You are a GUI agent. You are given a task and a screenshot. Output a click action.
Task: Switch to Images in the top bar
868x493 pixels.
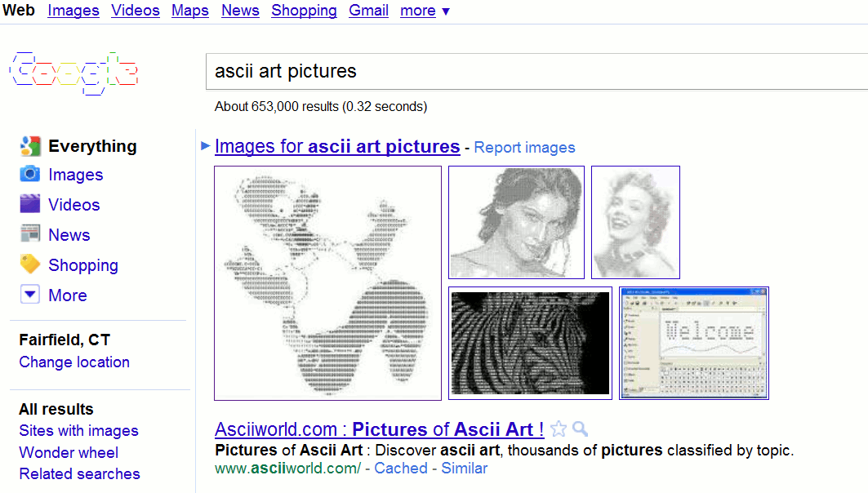click(x=73, y=11)
